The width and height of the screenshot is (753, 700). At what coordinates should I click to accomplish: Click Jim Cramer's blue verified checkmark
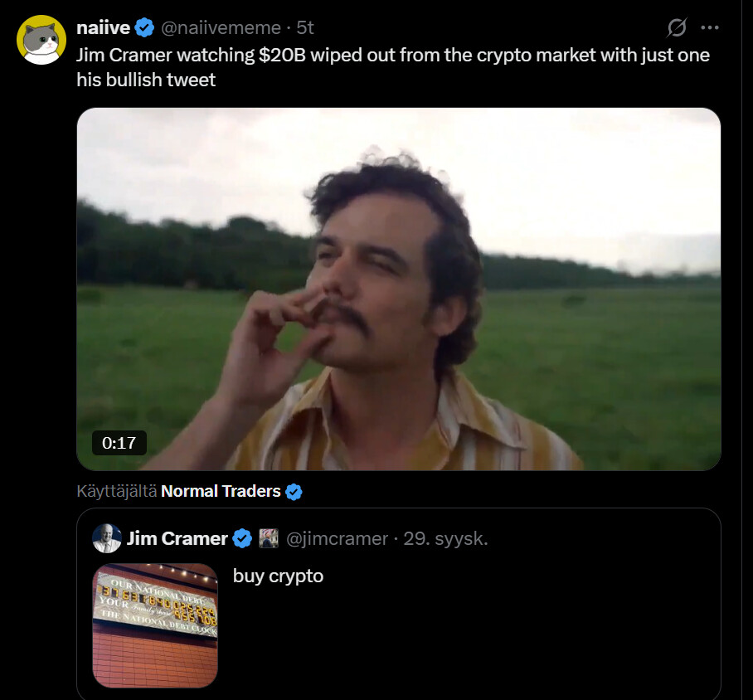[242, 539]
